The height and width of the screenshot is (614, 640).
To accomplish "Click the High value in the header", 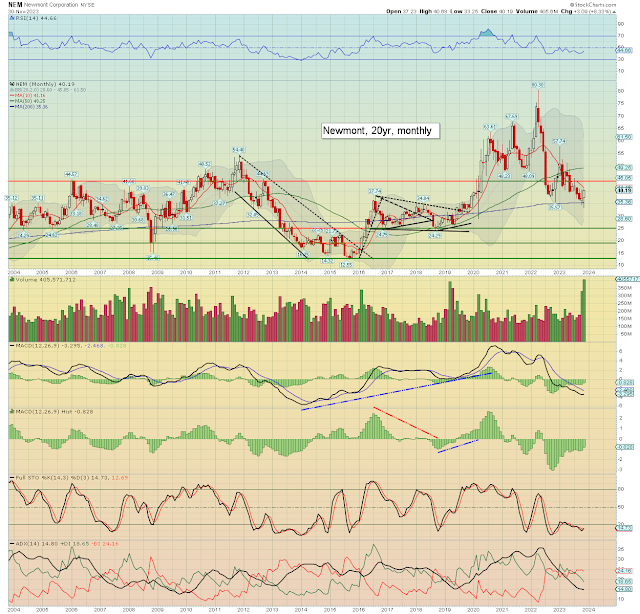I will (x=440, y=11).
